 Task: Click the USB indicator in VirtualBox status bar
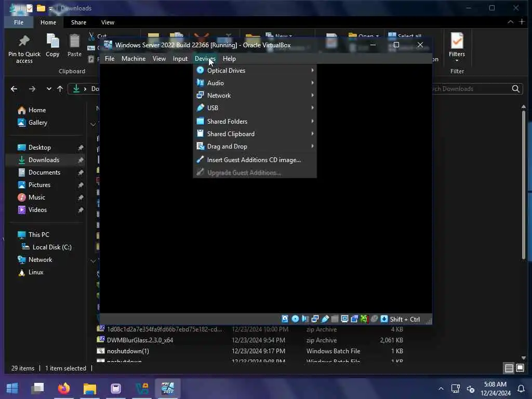(325, 319)
